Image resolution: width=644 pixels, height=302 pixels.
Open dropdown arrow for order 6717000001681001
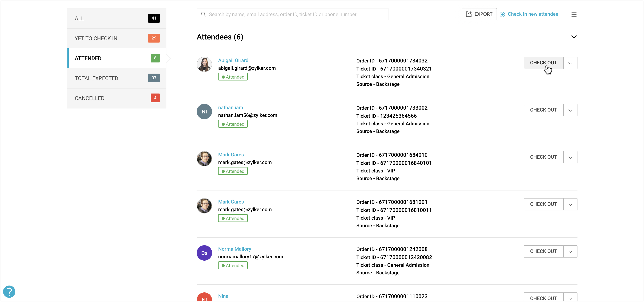point(570,204)
